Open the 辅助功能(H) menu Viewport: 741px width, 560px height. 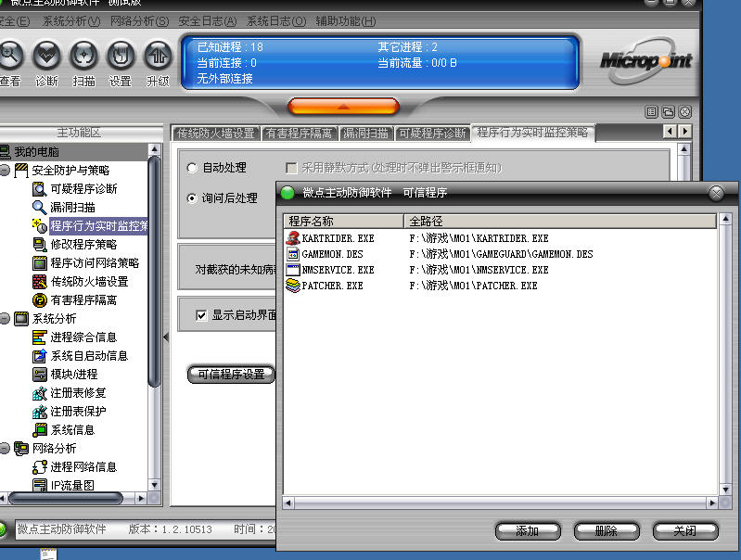pyautogui.click(x=346, y=21)
